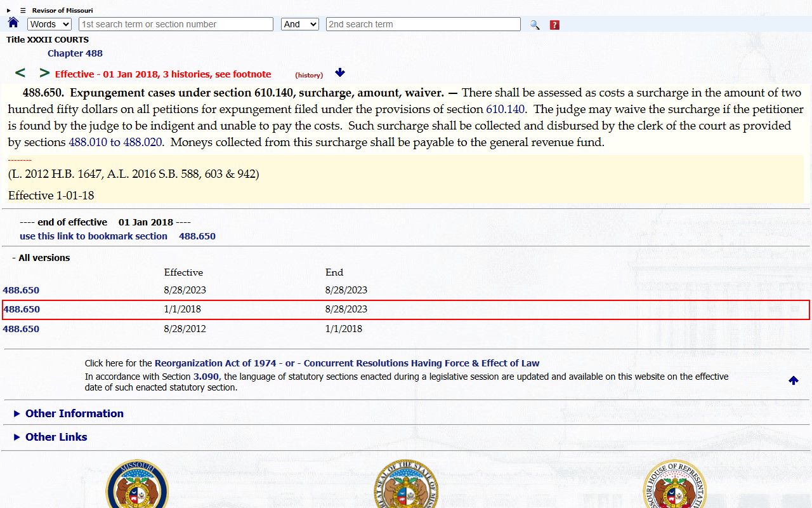Open the Chapter 488 link
The width and height of the screenshot is (812, 508).
pos(75,53)
